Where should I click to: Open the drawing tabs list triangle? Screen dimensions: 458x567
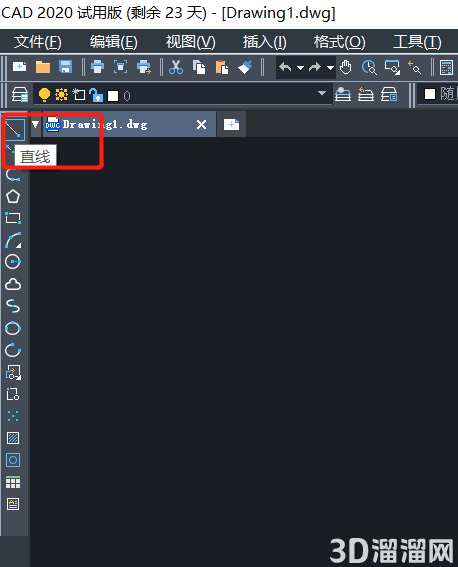pyautogui.click(x=35, y=124)
